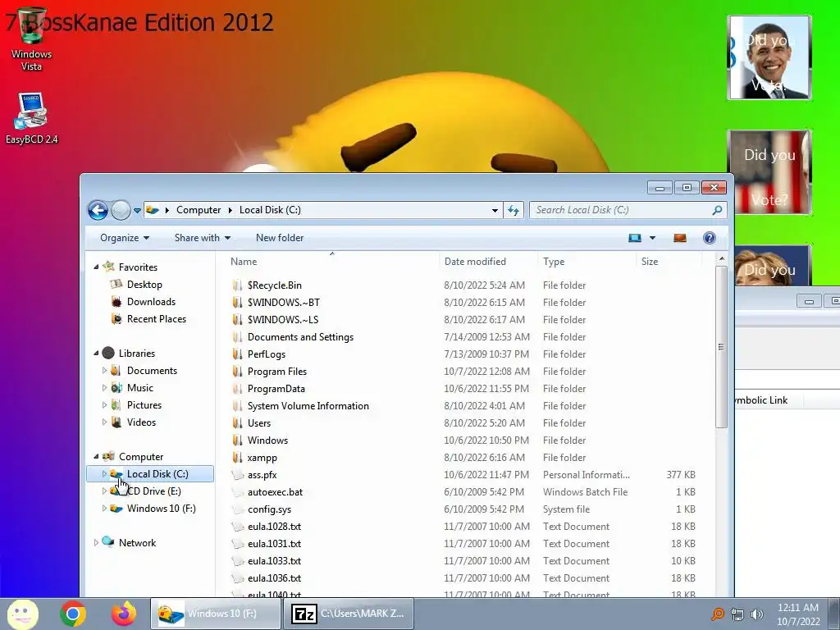Click the Search Local Disk (C:) field

point(628,210)
